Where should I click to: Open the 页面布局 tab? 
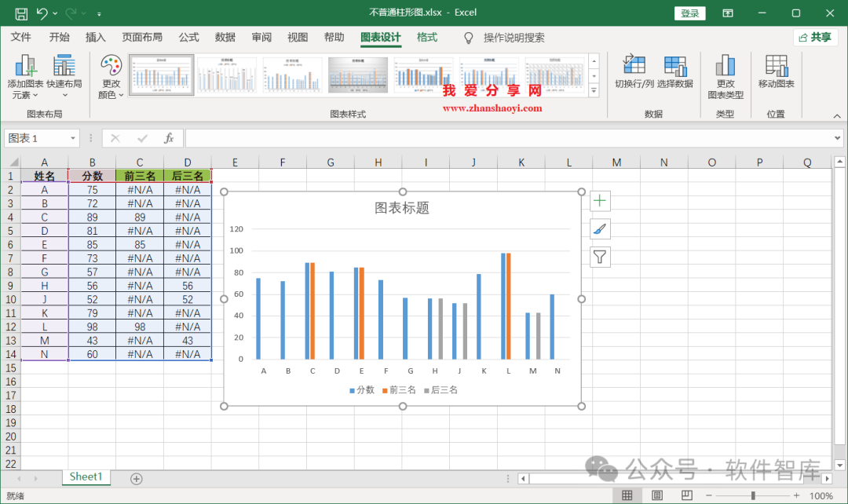click(141, 38)
